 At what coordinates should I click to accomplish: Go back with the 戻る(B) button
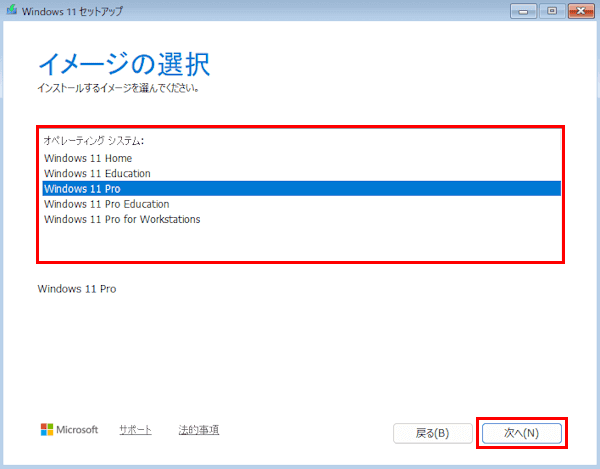coord(432,433)
